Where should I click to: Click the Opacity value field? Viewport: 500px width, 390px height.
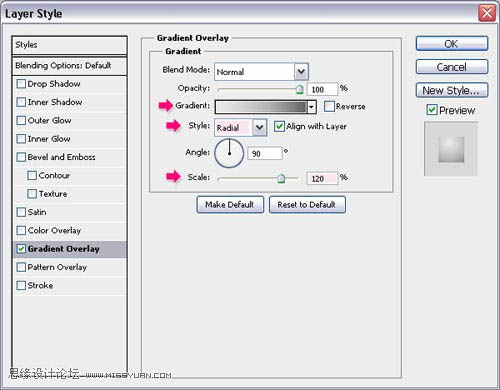click(x=322, y=89)
